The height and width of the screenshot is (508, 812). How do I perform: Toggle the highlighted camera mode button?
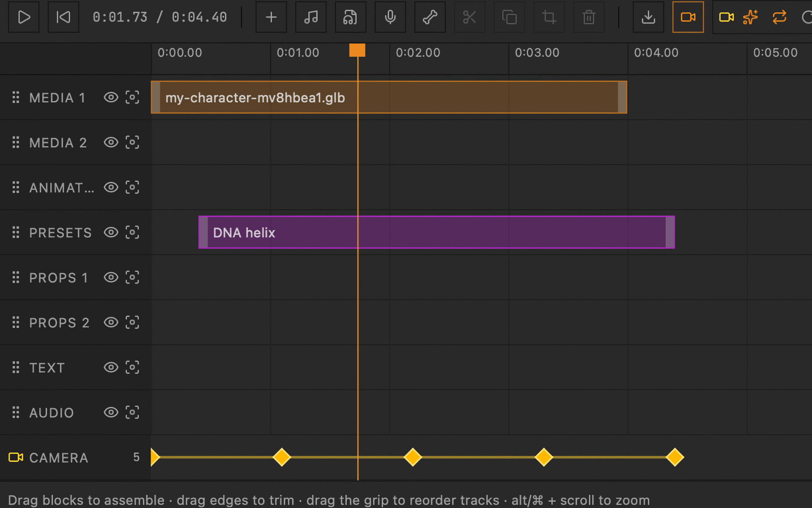point(688,17)
